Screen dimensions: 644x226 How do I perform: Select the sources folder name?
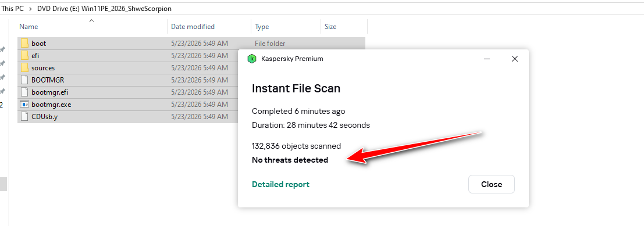click(x=42, y=68)
